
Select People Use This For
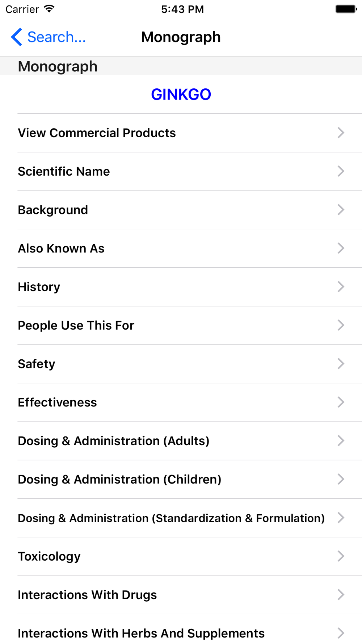[x=181, y=325]
